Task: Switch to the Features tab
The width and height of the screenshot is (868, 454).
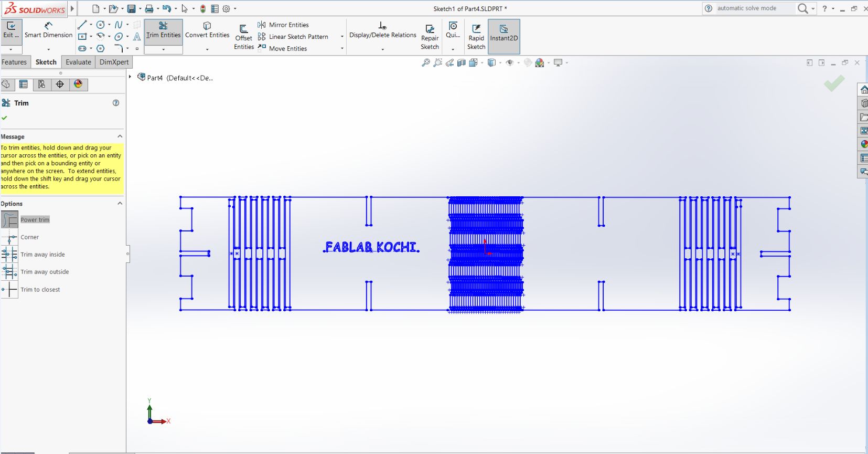Action: click(14, 62)
